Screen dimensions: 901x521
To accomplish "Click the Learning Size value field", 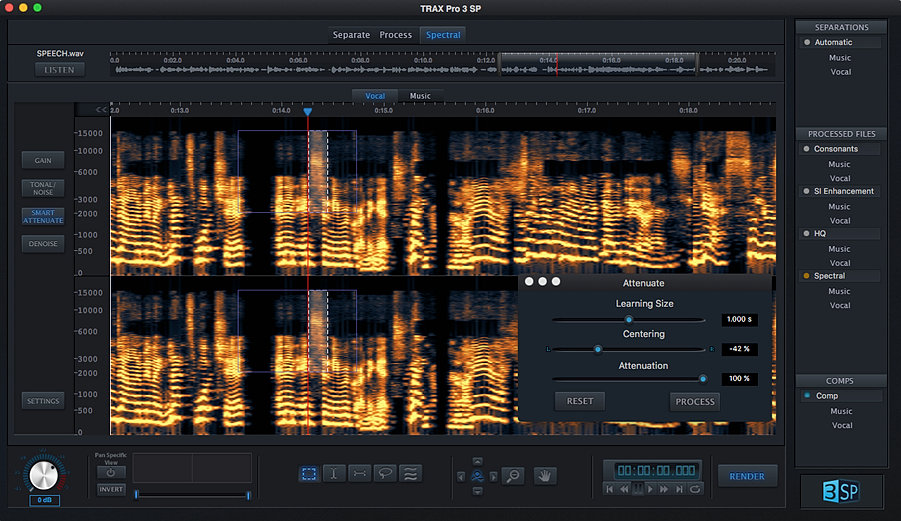I will click(x=741, y=319).
